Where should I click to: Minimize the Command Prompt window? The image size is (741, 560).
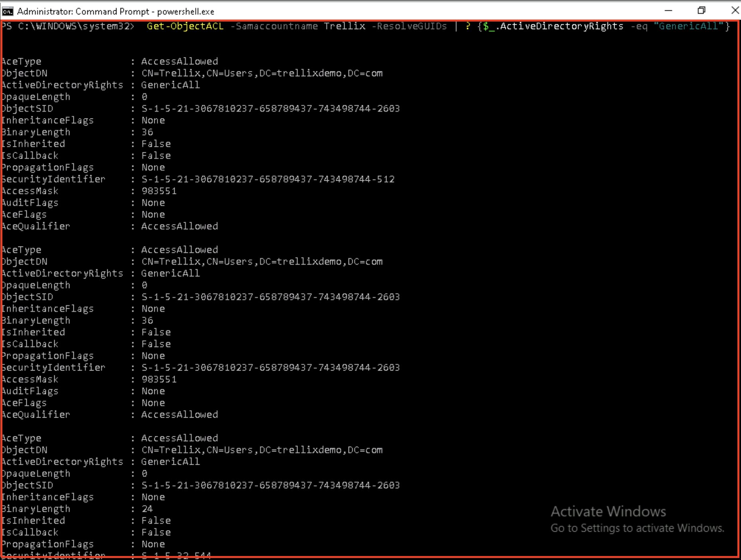coord(668,11)
